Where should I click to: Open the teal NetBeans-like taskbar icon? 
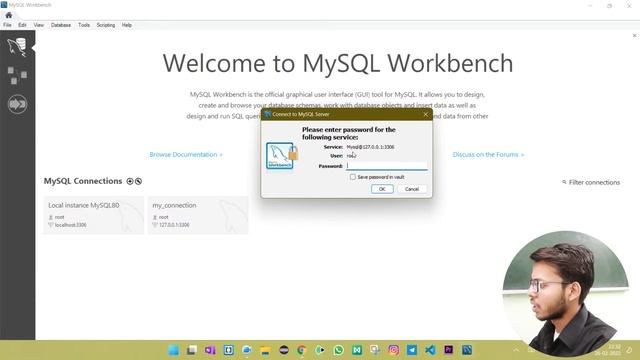(357, 350)
